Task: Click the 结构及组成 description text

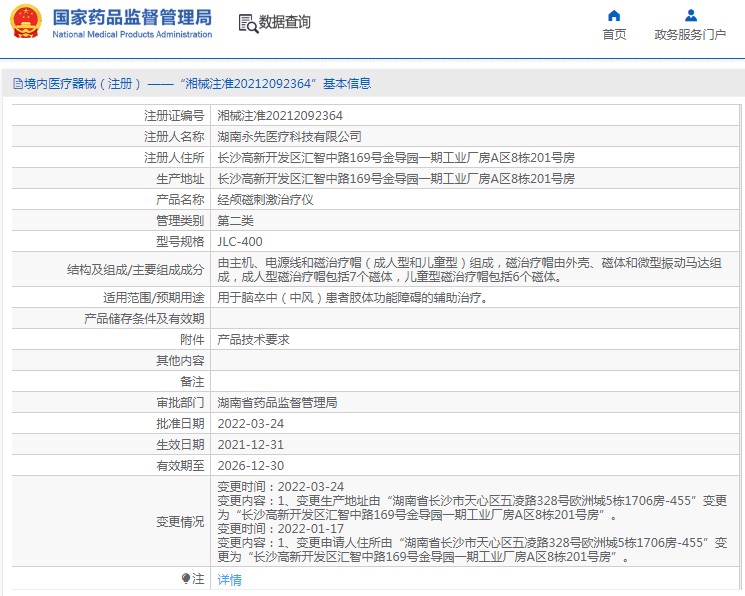Action: [x=469, y=269]
